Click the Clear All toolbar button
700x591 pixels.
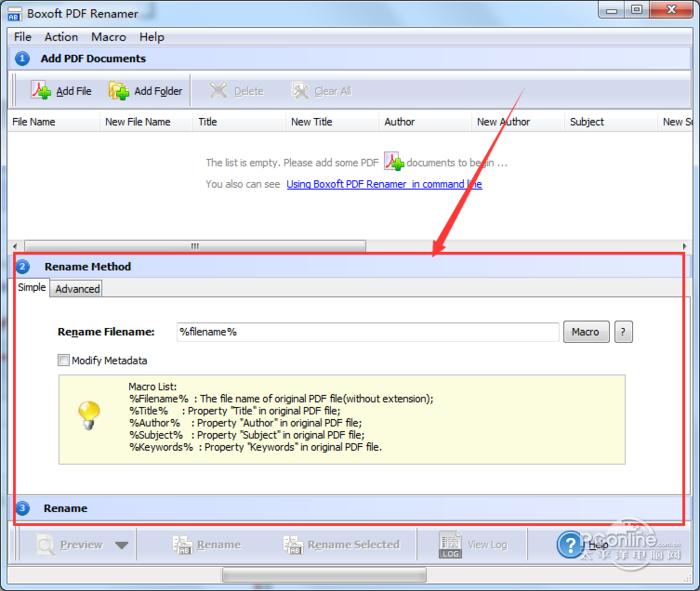coord(321,91)
